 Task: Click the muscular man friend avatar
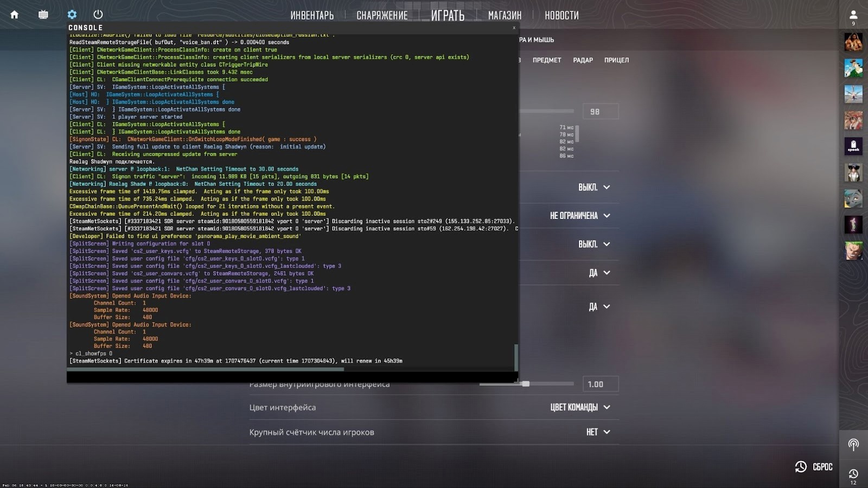coord(853,42)
